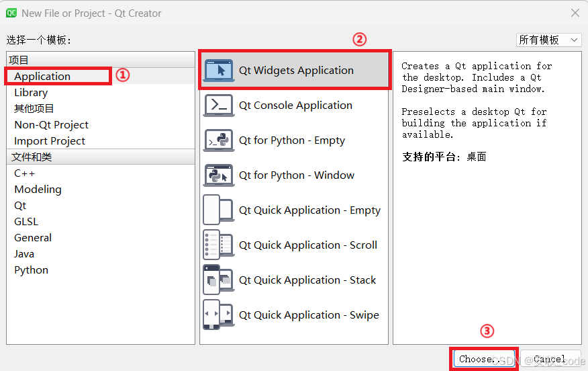
Task: Open the 所有模板 template filter dropdown
Action: [548, 40]
